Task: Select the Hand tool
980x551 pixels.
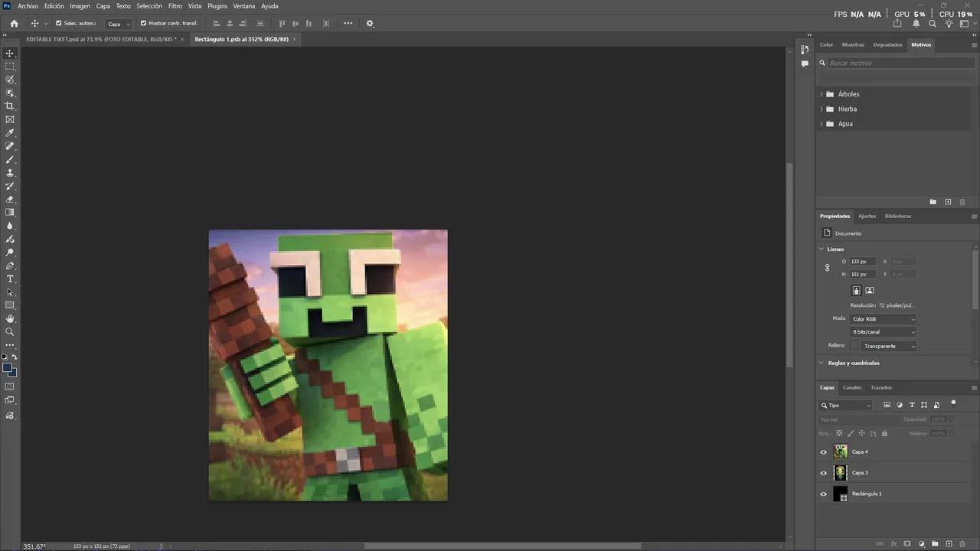Action: [x=10, y=319]
